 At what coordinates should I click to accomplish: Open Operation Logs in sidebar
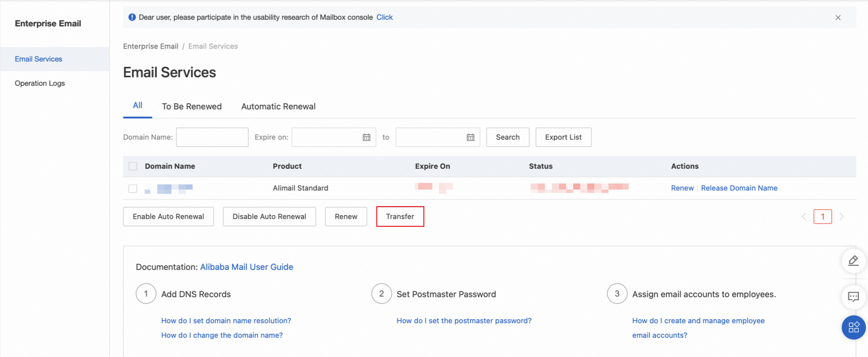tap(40, 83)
